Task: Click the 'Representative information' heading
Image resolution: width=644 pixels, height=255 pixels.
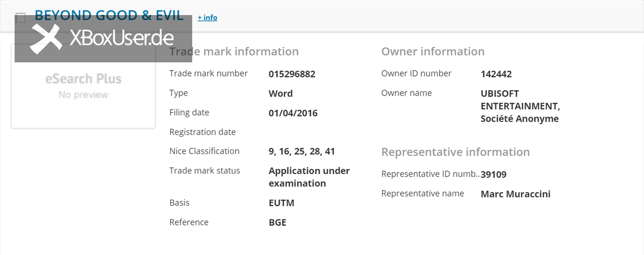Action: coord(455,152)
